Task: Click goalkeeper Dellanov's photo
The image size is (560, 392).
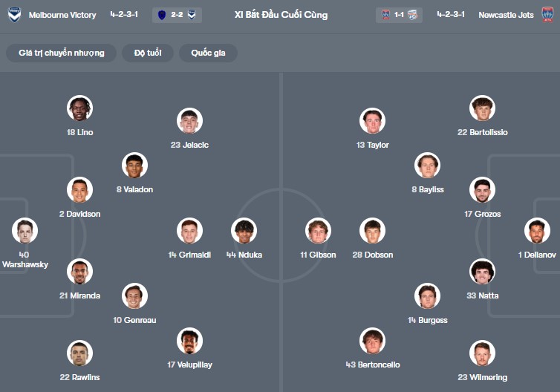Action: click(536, 231)
